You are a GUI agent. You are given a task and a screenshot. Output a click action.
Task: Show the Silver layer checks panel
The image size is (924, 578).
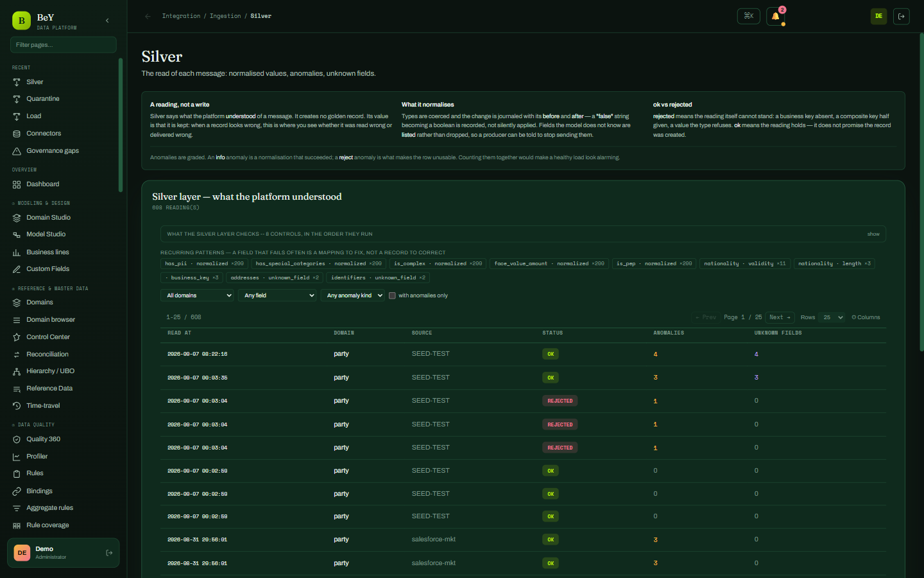[873, 234]
